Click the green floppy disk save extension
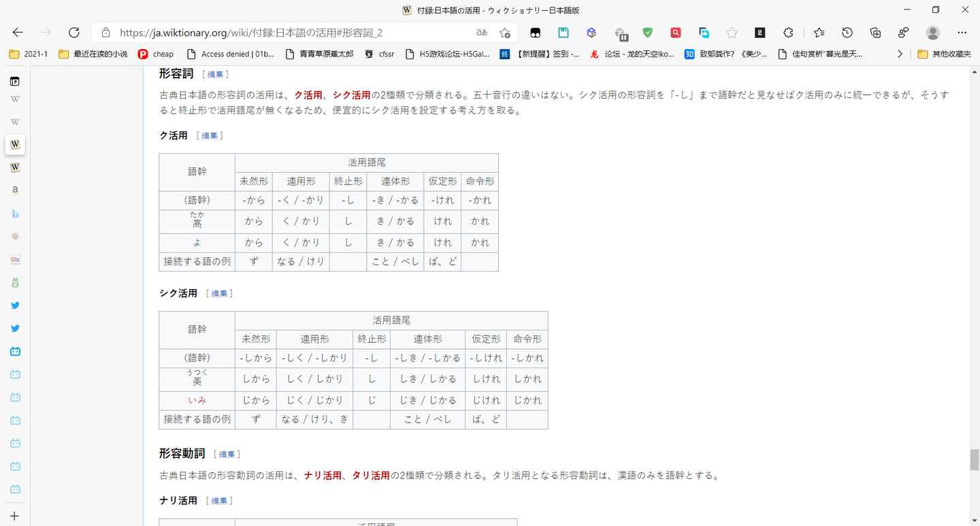 click(563, 33)
